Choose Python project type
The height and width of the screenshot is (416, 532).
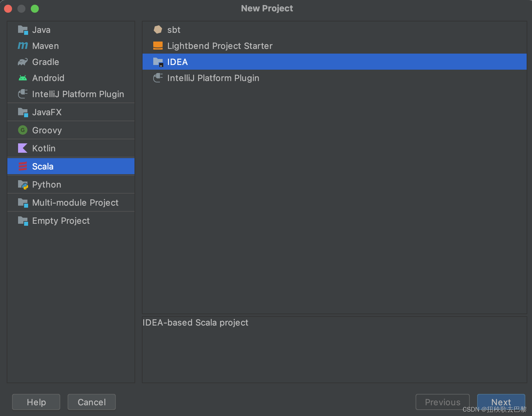point(71,185)
